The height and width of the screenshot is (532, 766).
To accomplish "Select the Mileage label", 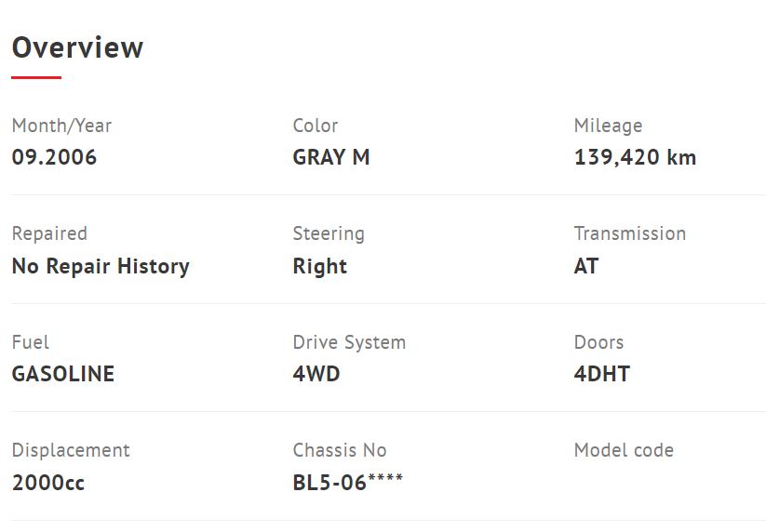I will point(608,126).
